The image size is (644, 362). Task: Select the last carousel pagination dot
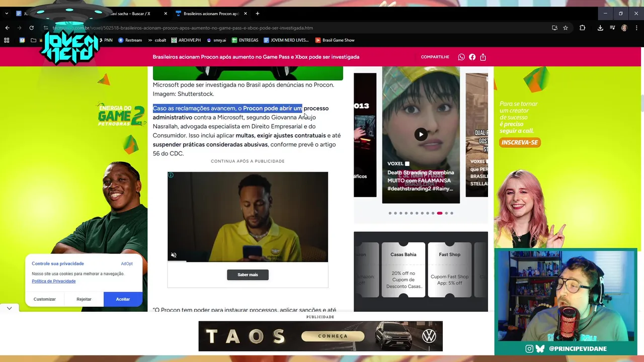tap(452, 213)
